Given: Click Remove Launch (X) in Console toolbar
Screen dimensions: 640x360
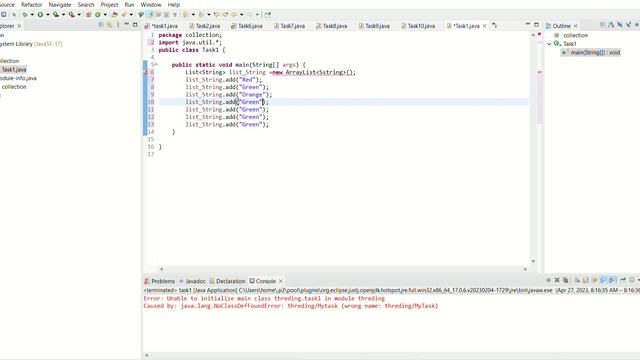Looking at the screenshot, I should tap(557, 280).
